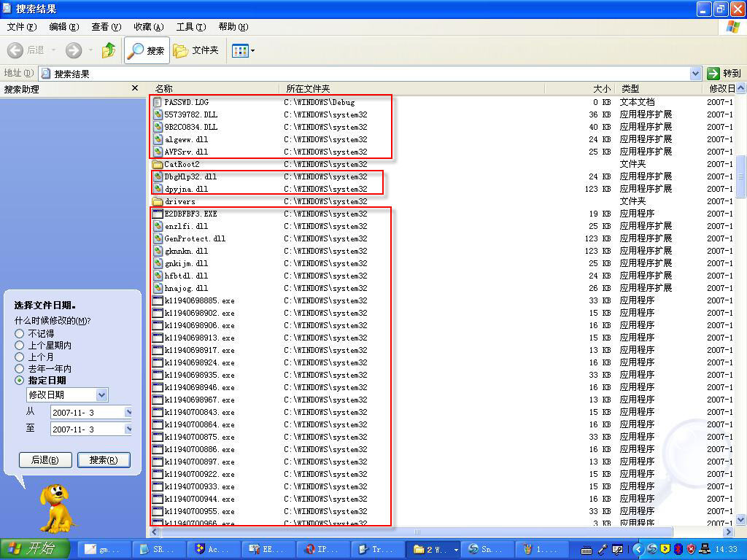Click the vertical scrollbar up arrow
Screen dimensions: 747x560
tap(741, 88)
